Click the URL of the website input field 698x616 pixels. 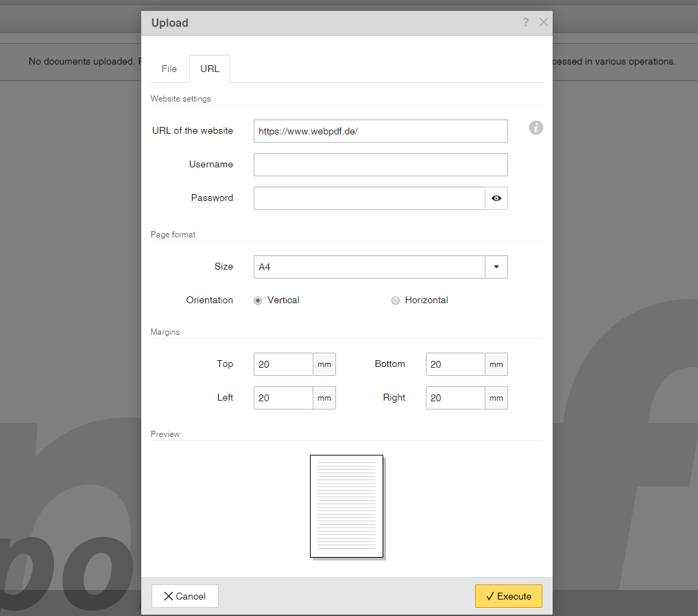[381, 131]
